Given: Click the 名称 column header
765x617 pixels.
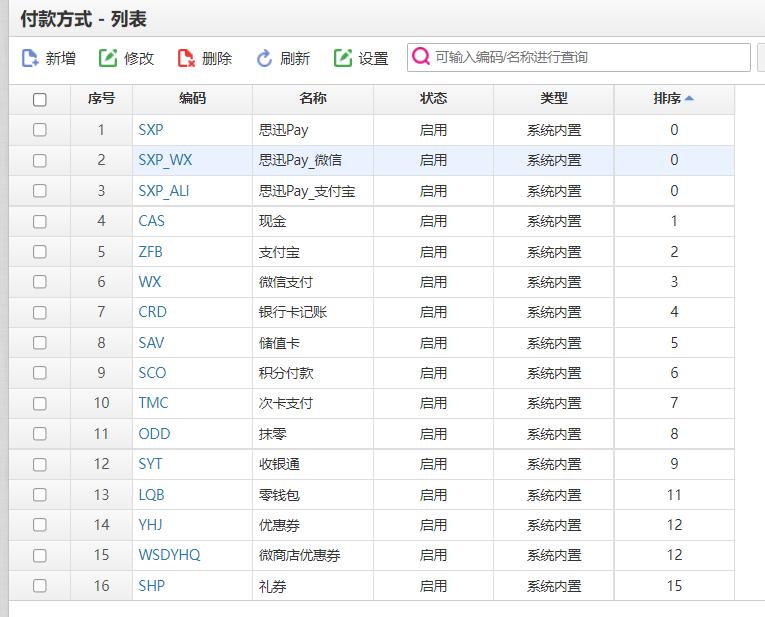Looking at the screenshot, I should [312, 98].
